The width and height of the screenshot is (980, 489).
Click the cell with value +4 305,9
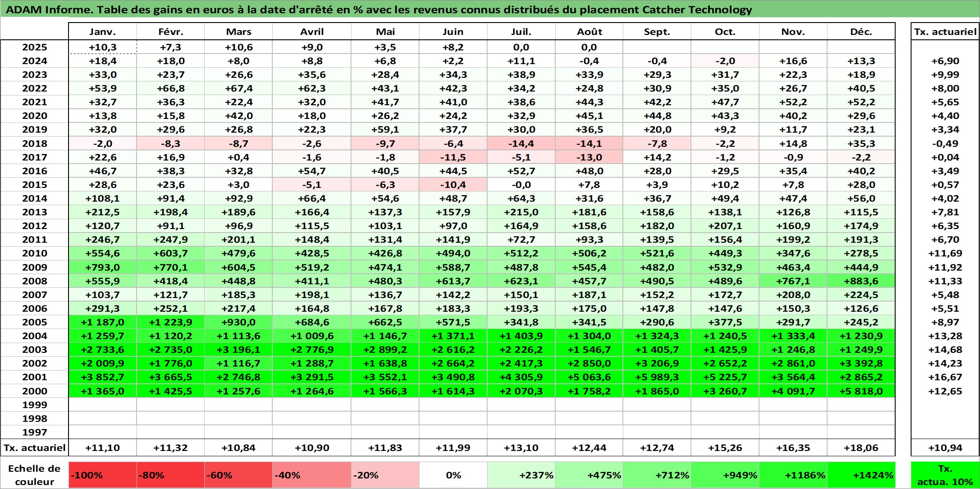click(x=521, y=377)
